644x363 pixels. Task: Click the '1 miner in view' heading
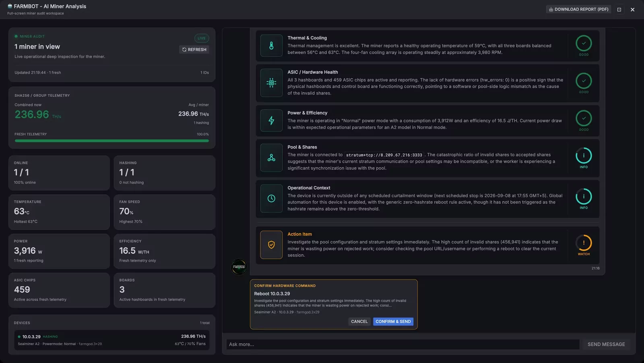click(37, 47)
